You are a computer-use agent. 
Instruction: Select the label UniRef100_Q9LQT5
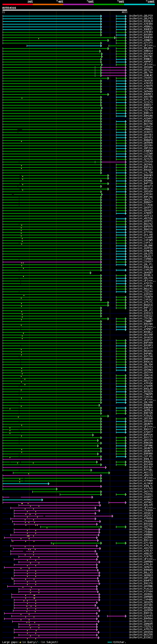click(141, 254)
